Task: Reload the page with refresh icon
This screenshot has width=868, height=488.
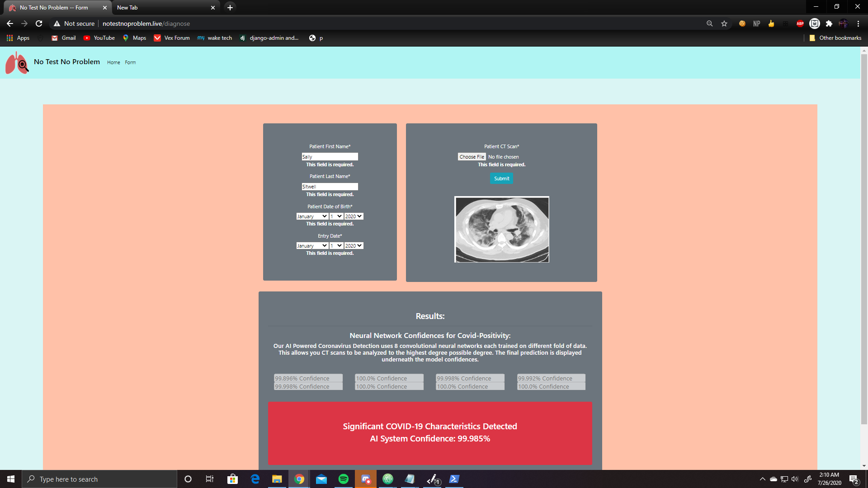Action: click(x=39, y=23)
